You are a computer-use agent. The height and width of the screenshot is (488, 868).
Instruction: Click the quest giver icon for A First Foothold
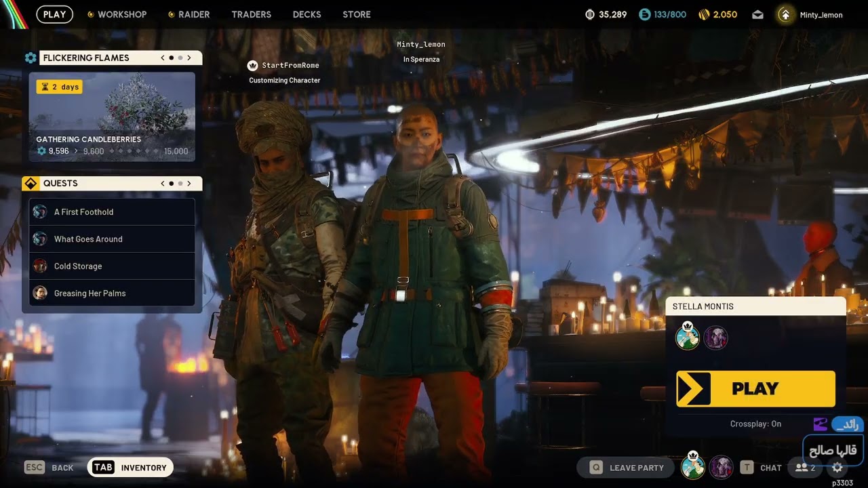click(x=40, y=211)
